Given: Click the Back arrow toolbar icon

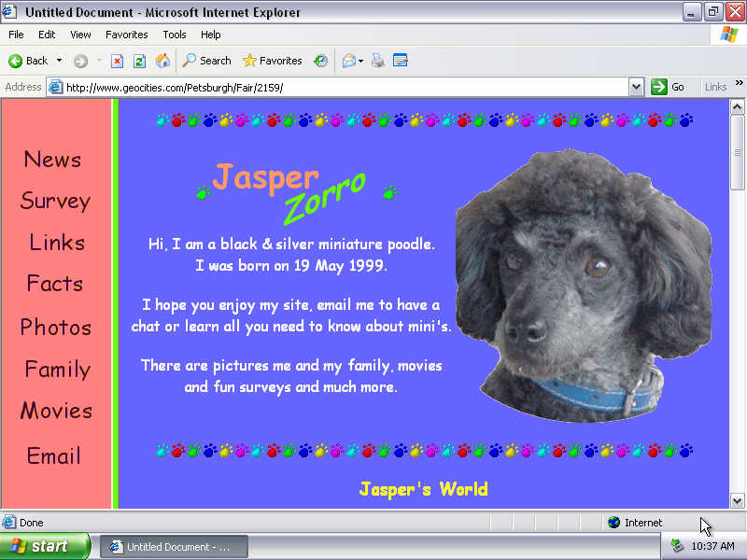Looking at the screenshot, I should click(x=15, y=61).
